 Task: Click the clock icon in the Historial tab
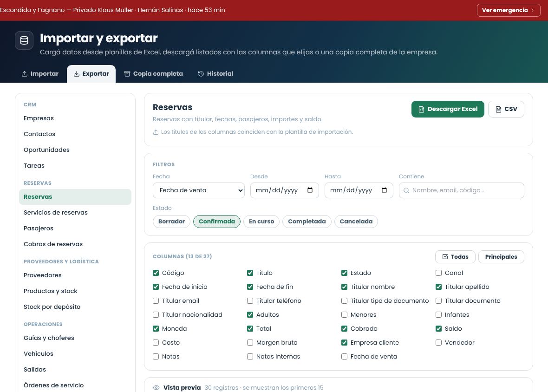(201, 74)
